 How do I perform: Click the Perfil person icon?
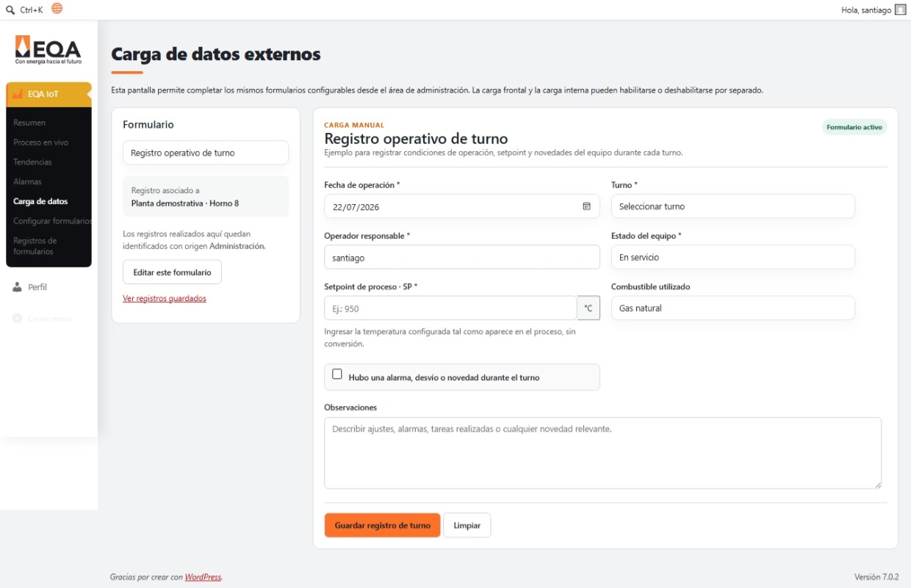pyautogui.click(x=18, y=287)
